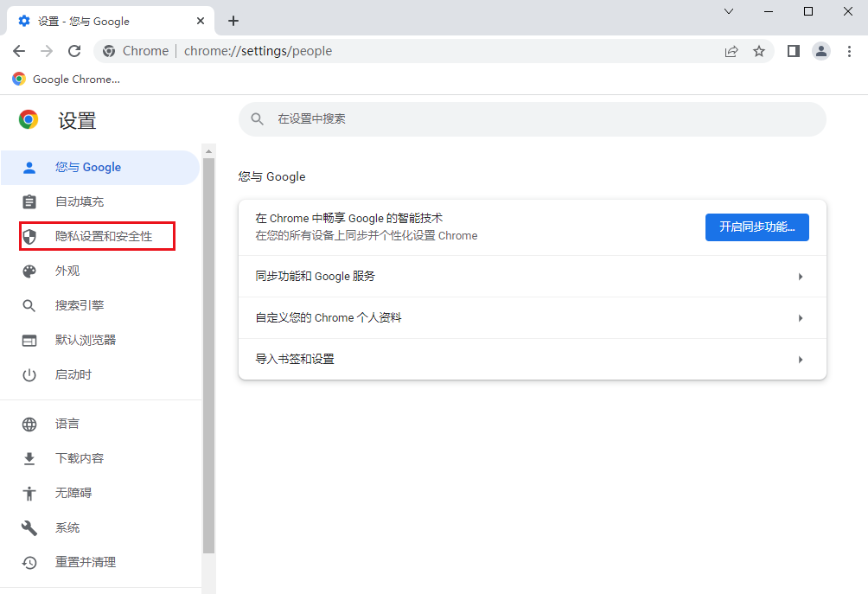Open 重置并清理 reset settings
The width and height of the screenshot is (868, 594).
click(99, 563)
